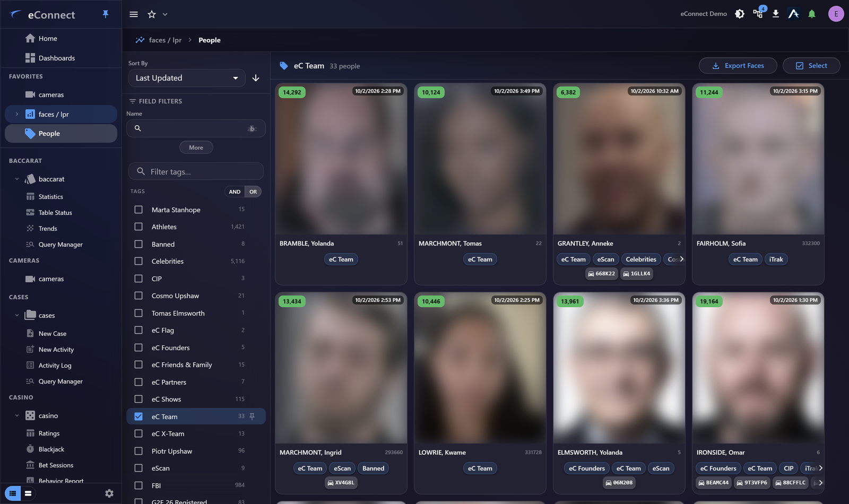The width and height of the screenshot is (849, 504).
Task: Open the user avatar E menu
Action: [x=836, y=14]
